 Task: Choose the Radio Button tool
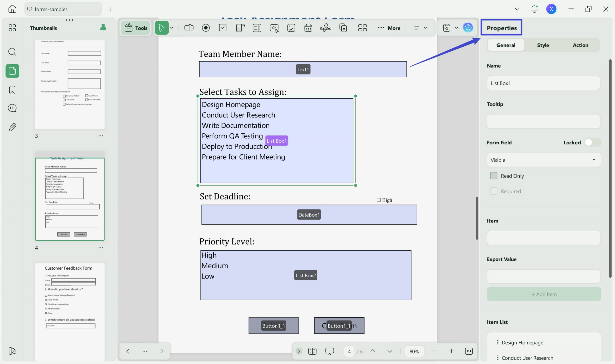206,28
